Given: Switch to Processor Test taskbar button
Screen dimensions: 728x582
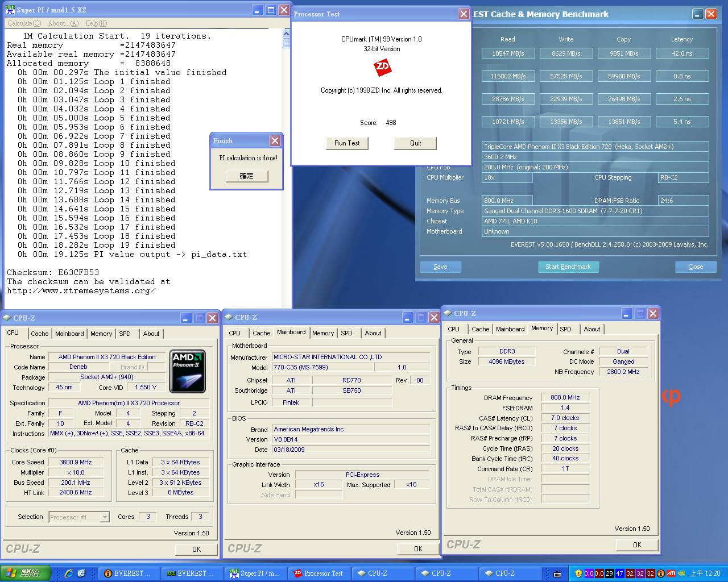Looking at the screenshot, I should (x=320, y=573).
